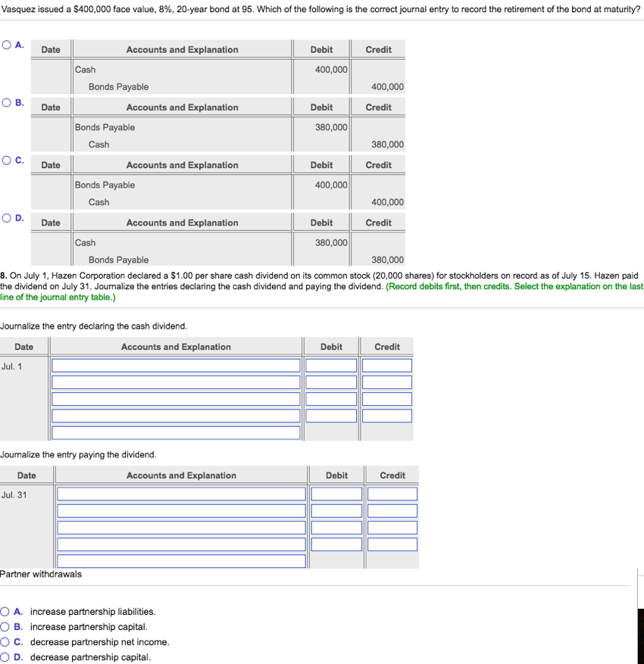Click 400,000 debit amount in option A
Image resolution: width=644 pixels, height=664 pixels.
coord(331,70)
